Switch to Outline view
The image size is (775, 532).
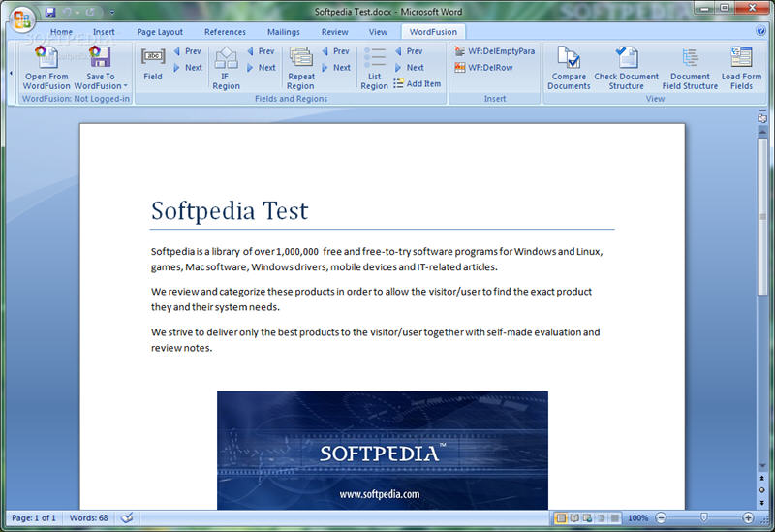point(601,518)
